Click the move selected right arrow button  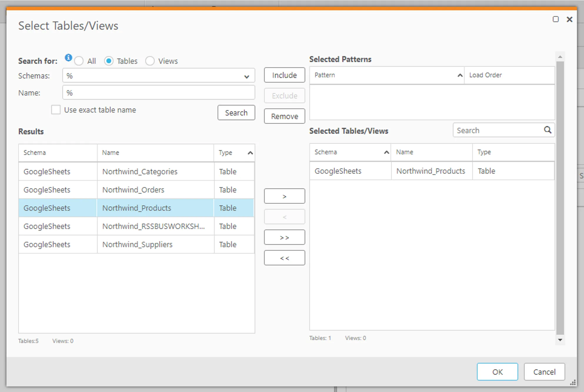pyautogui.click(x=284, y=196)
